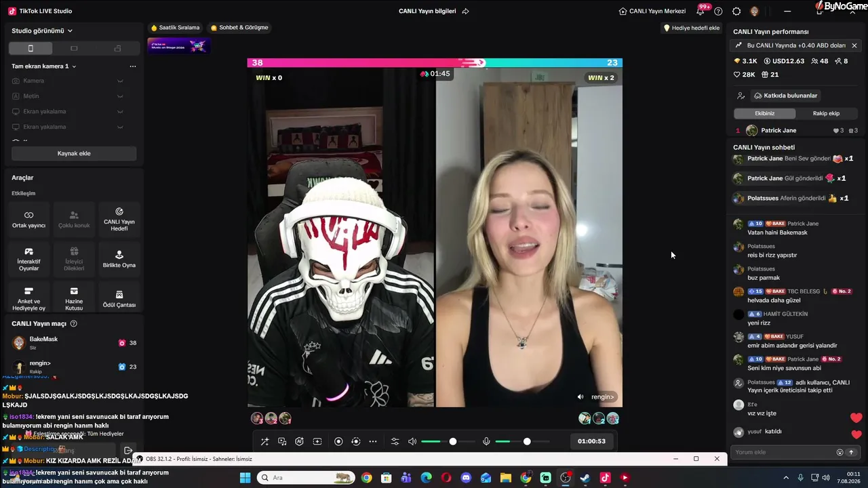Open the Ödül Çantası tool
The width and height of the screenshot is (868, 488).
pos(119,298)
